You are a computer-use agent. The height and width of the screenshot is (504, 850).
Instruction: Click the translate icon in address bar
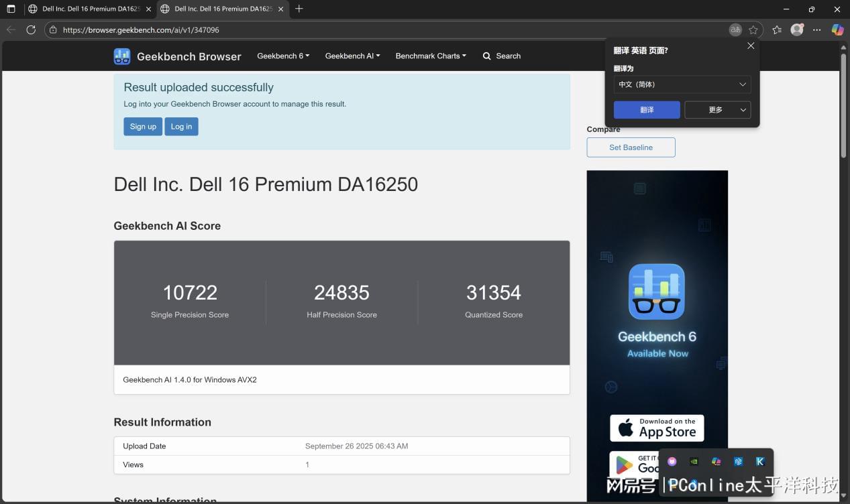[x=735, y=29]
